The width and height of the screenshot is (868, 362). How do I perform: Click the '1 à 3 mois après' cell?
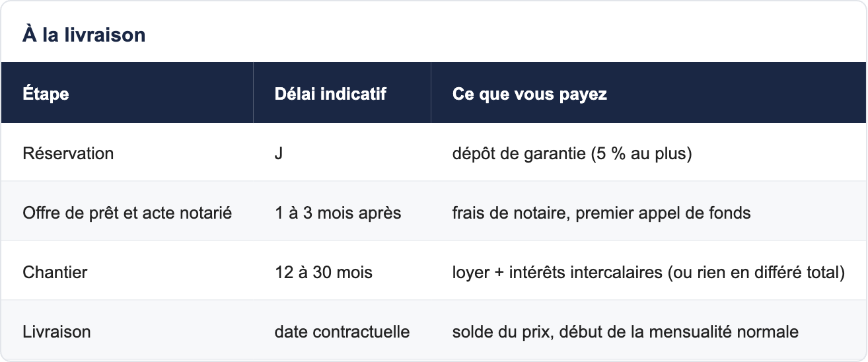[338, 213]
